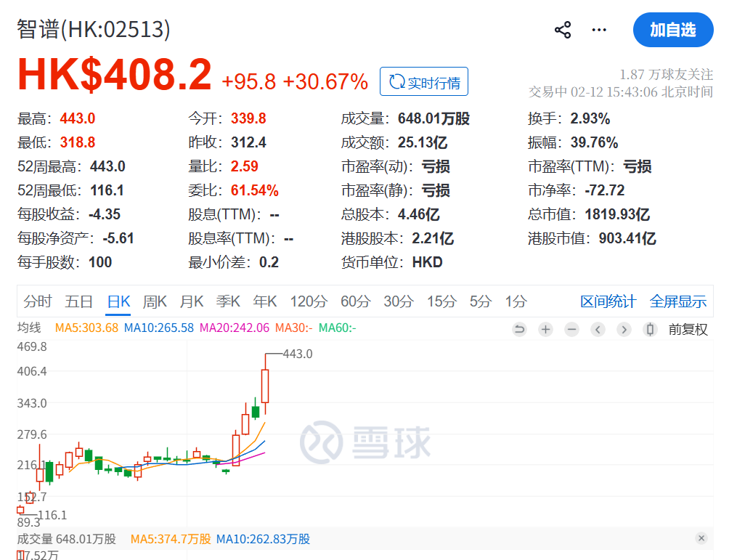Click the share icon

click(563, 30)
